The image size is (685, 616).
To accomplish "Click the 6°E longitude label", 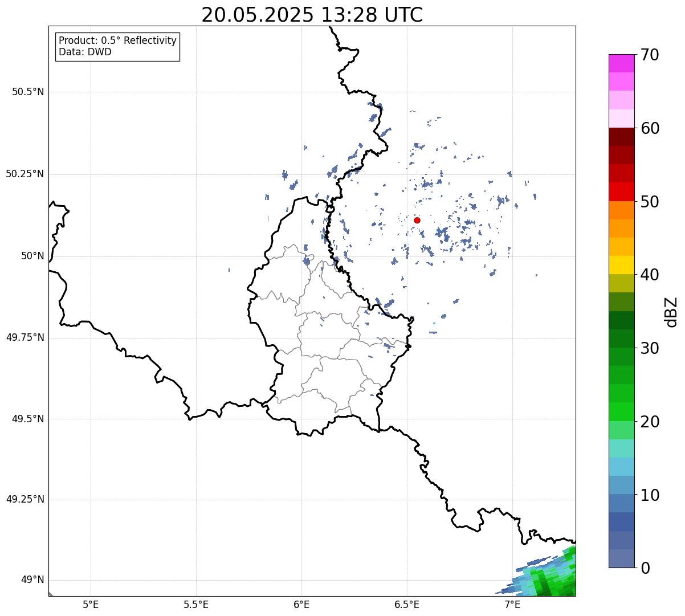I will 301,604.
